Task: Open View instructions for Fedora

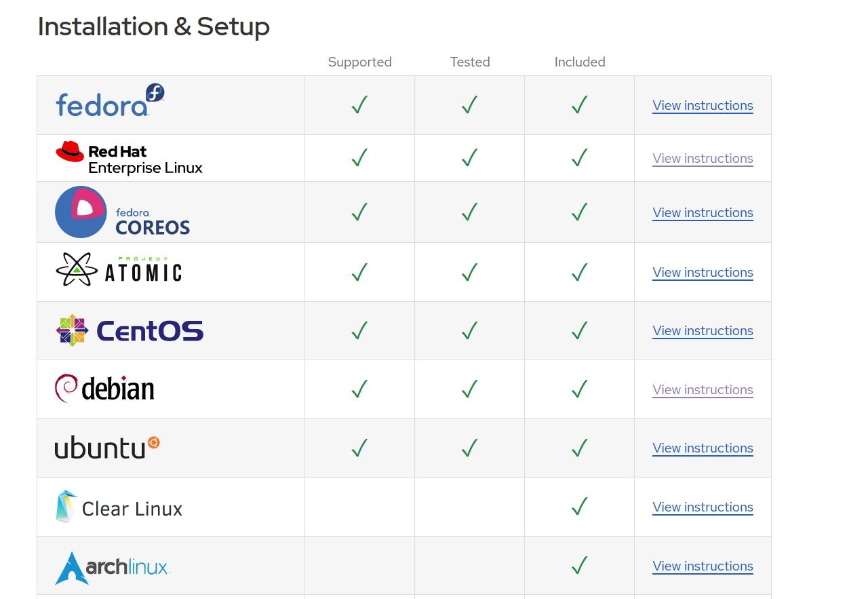Action: click(x=703, y=106)
